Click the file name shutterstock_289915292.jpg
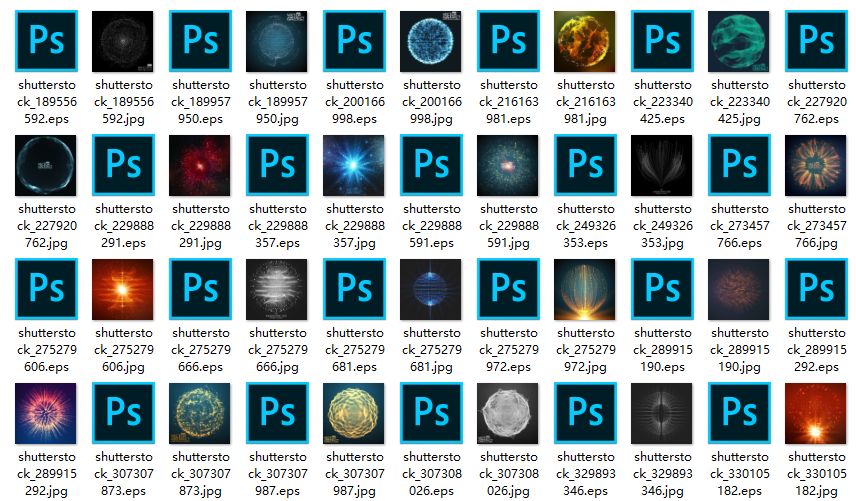 46,474
